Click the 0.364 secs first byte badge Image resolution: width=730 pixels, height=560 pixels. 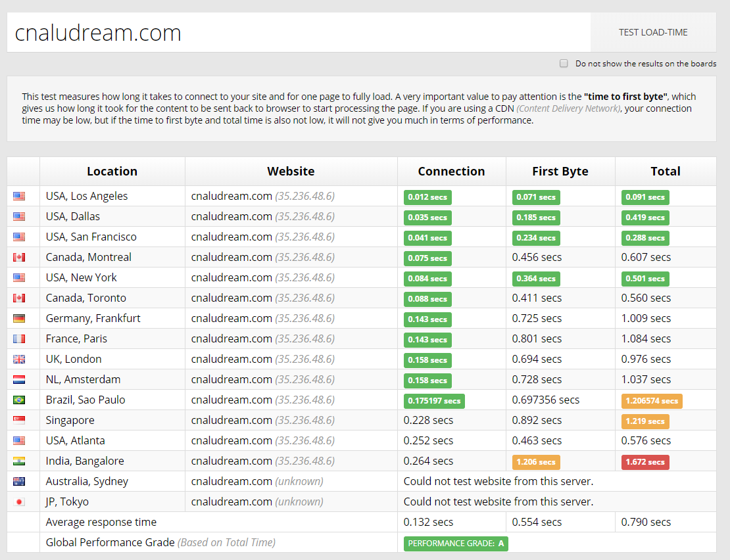(536, 279)
